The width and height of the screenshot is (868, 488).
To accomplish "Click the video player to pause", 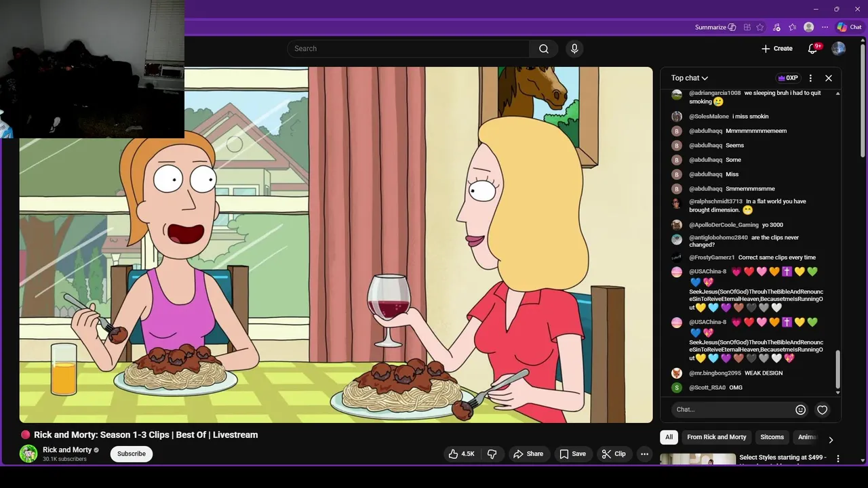I will click(x=336, y=244).
